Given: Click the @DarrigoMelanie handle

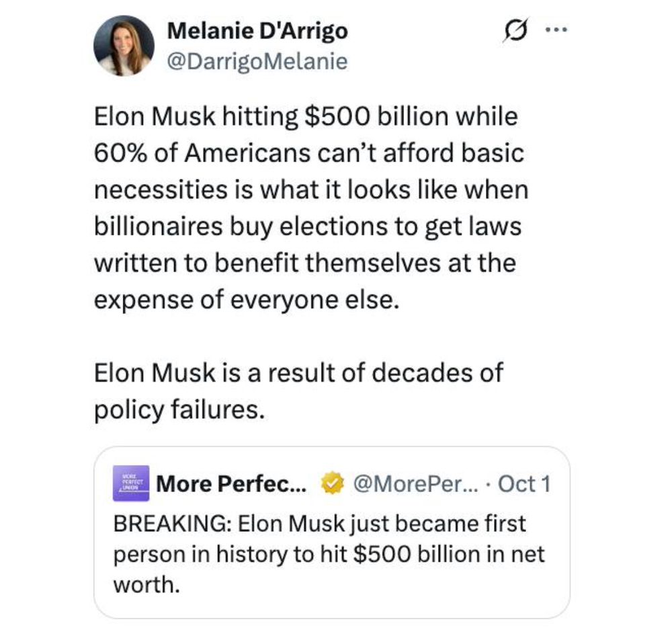Looking at the screenshot, I should (x=257, y=62).
